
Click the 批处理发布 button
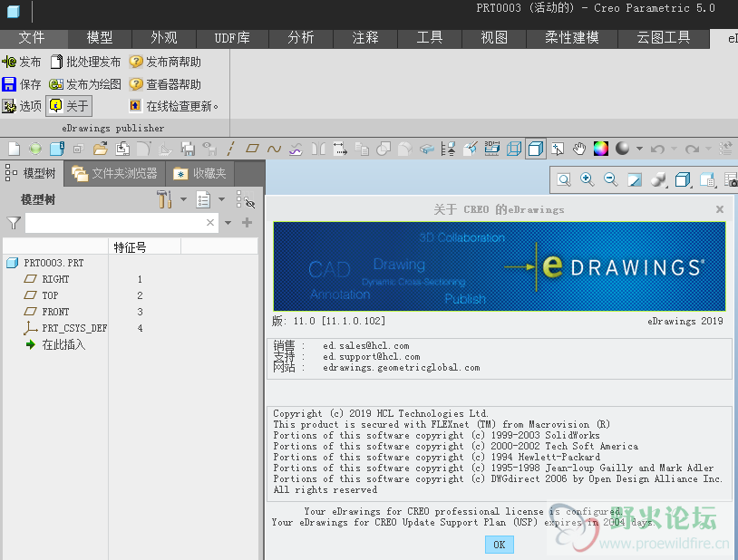point(85,62)
